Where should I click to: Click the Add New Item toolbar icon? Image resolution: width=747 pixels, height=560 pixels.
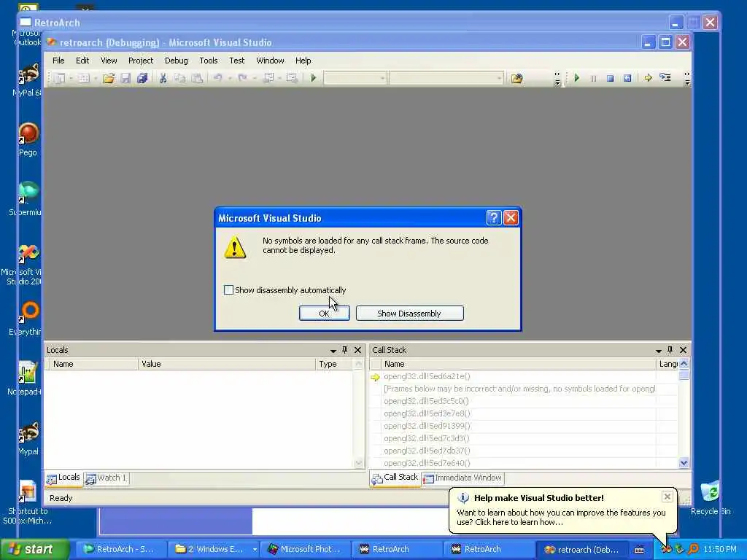click(84, 78)
